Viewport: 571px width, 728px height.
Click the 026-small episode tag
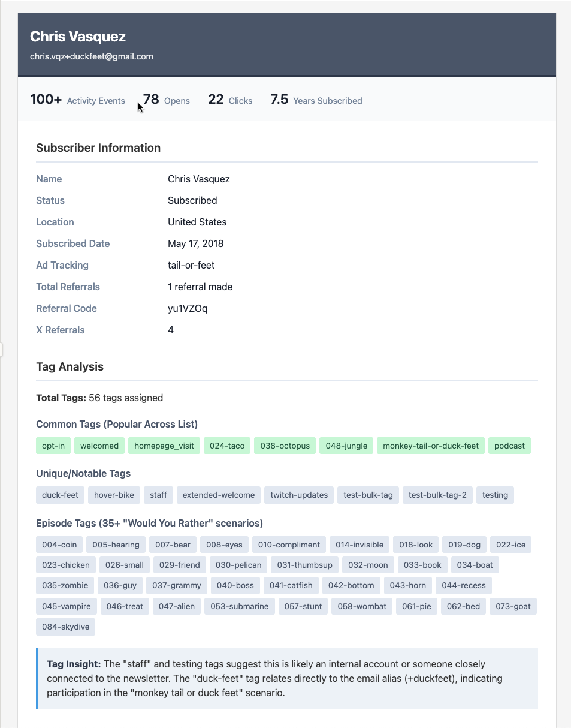coord(125,565)
